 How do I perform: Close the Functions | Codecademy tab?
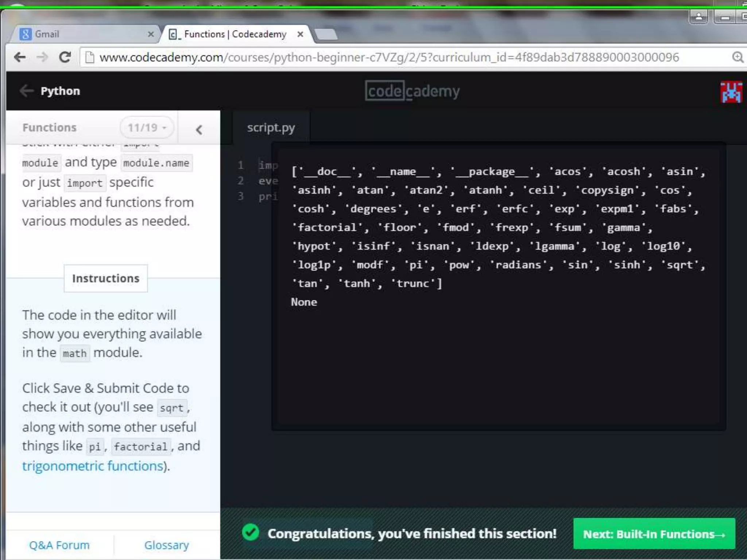300,34
